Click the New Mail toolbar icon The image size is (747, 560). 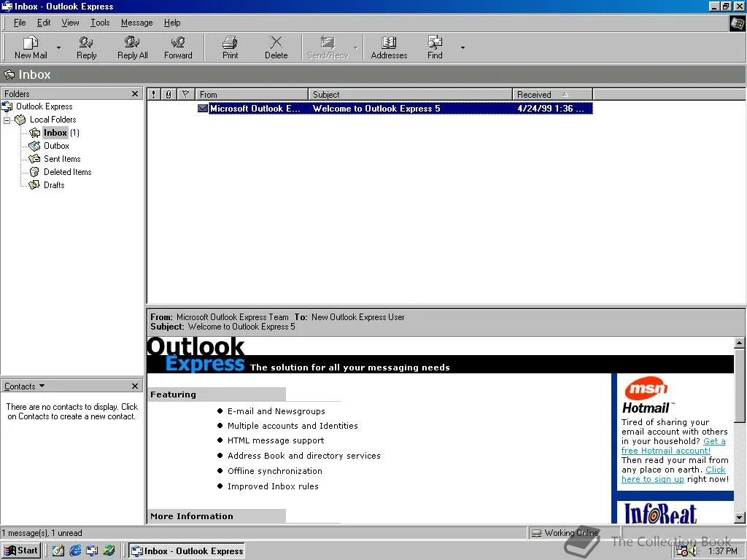(x=31, y=47)
